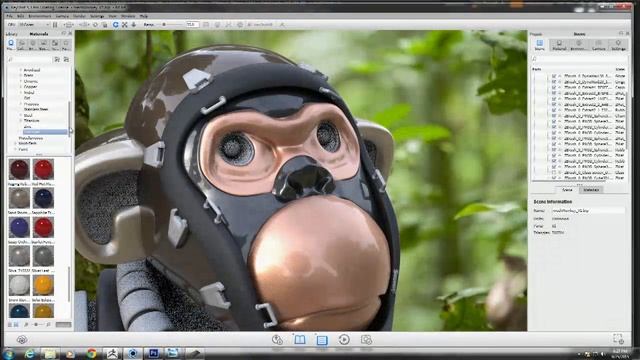The height and width of the screenshot is (360, 640).
Task: Open ZBrush from the taskbar
Action: (x=112, y=354)
